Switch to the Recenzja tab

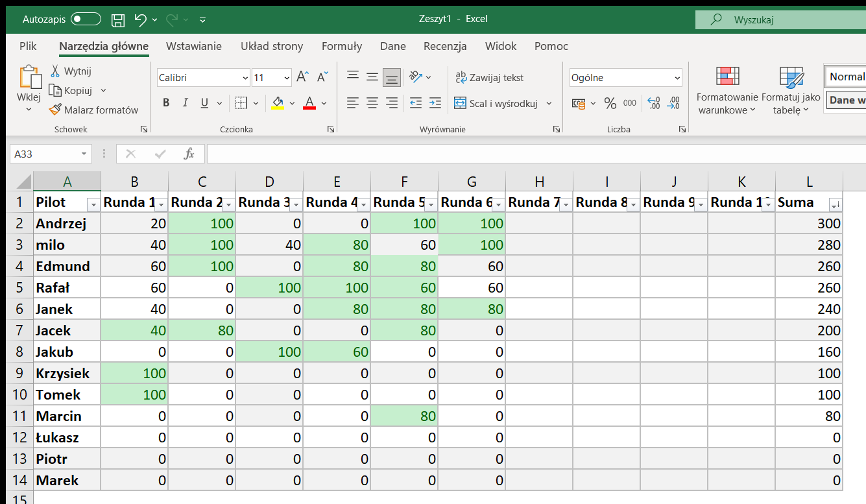click(445, 46)
